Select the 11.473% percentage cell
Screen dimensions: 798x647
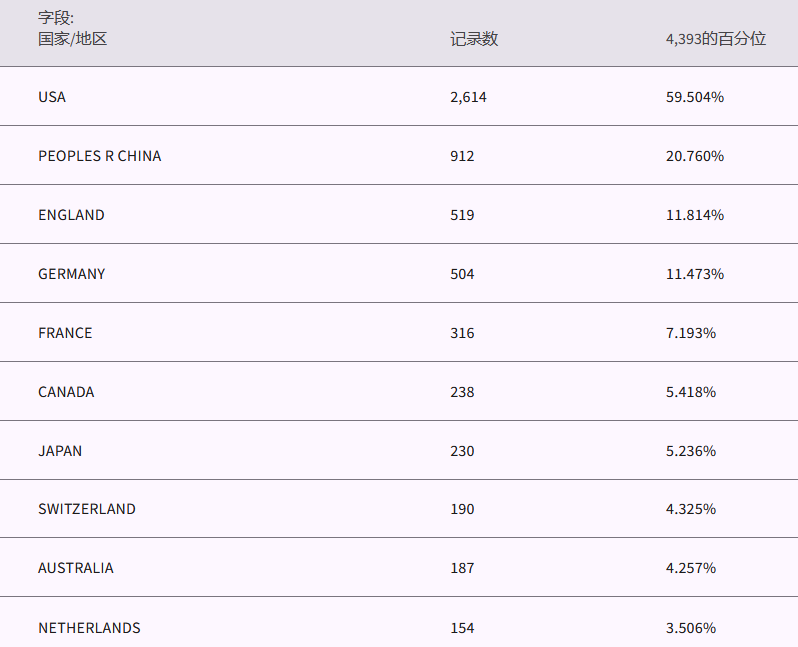coord(694,274)
